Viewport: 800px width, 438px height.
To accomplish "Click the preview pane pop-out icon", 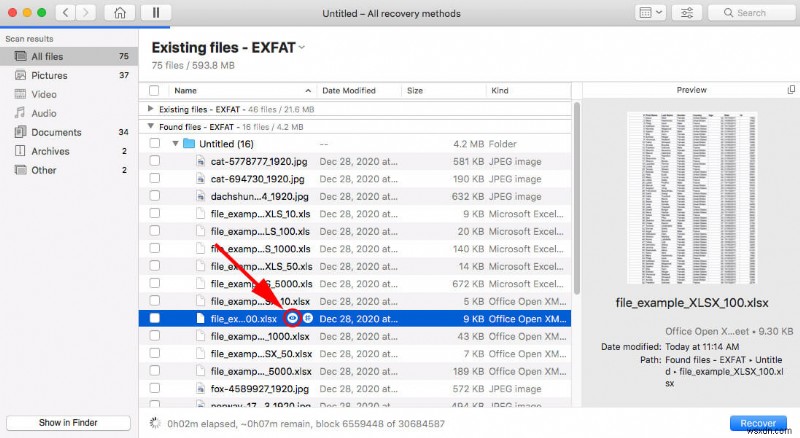I will point(791,90).
